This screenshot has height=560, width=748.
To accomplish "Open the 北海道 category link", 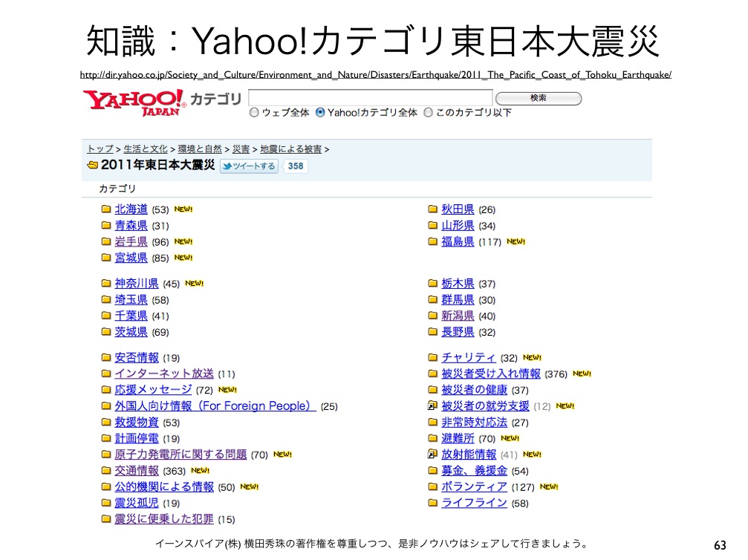I will (131, 209).
